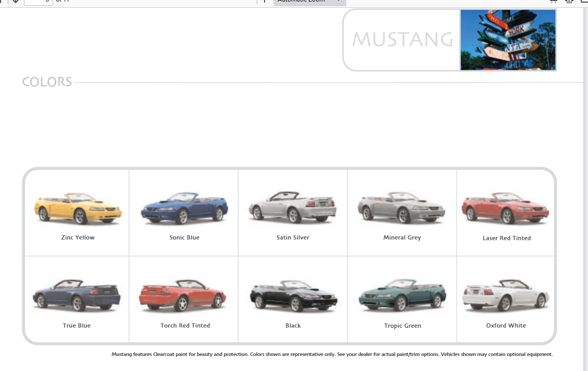The height and width of the screenshot is (371, 588).
Task: Select the Sonic Blue Mustang image
Action: 184,208
